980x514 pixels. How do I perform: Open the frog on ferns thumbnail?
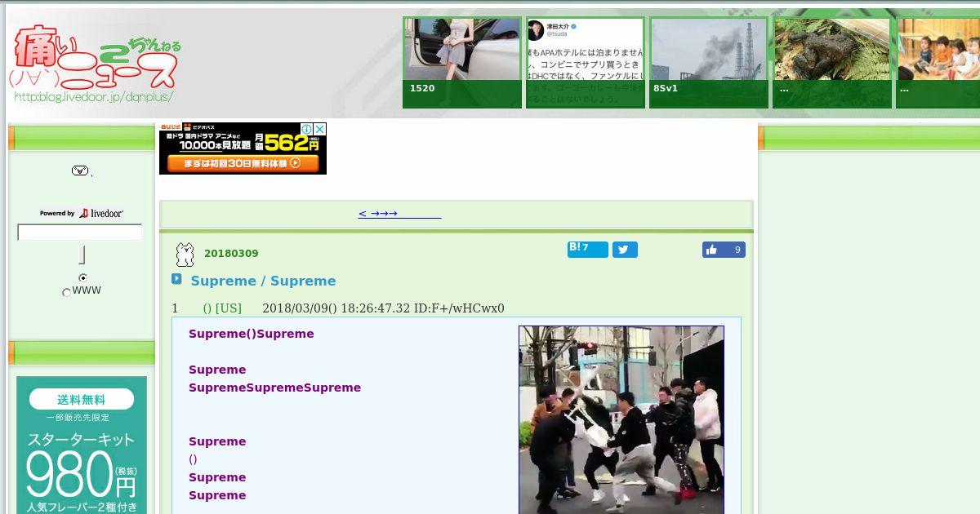(x=832, y=63)
